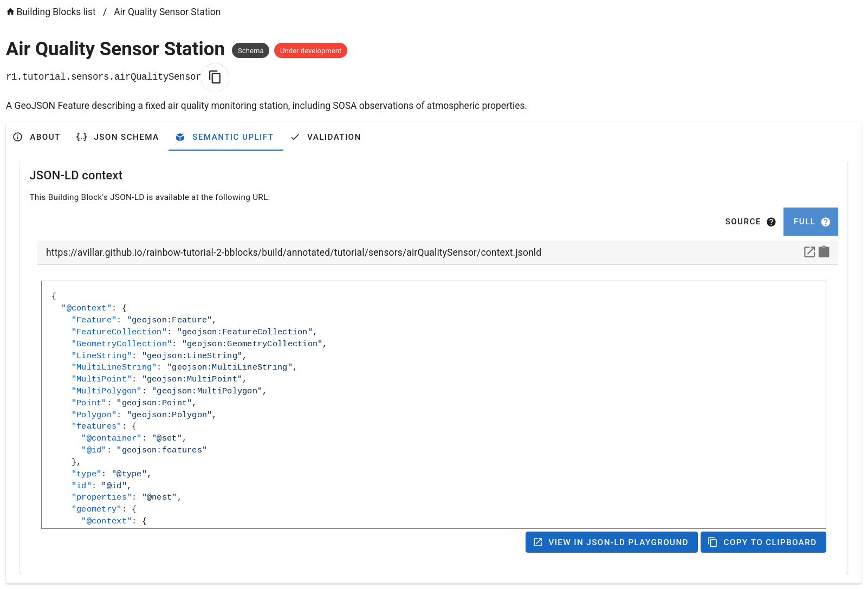Click the checkmark icon on VALIDATION tab

(295, 137)
